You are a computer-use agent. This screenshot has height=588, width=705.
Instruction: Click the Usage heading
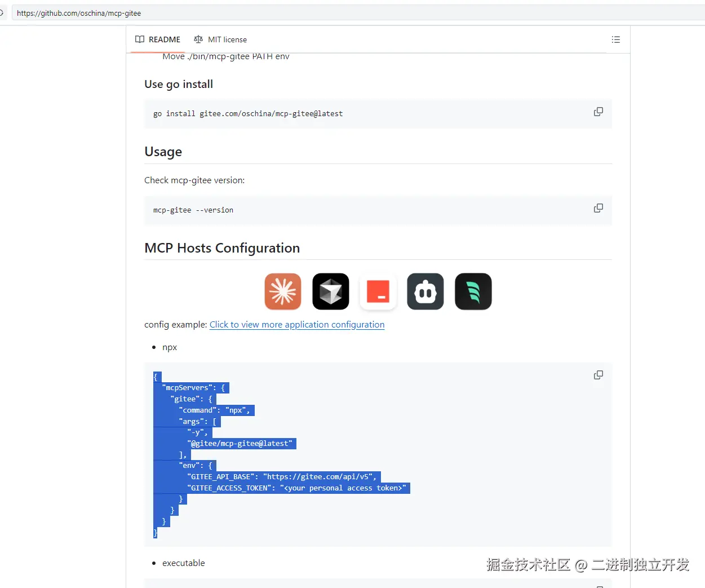[163, 152]
